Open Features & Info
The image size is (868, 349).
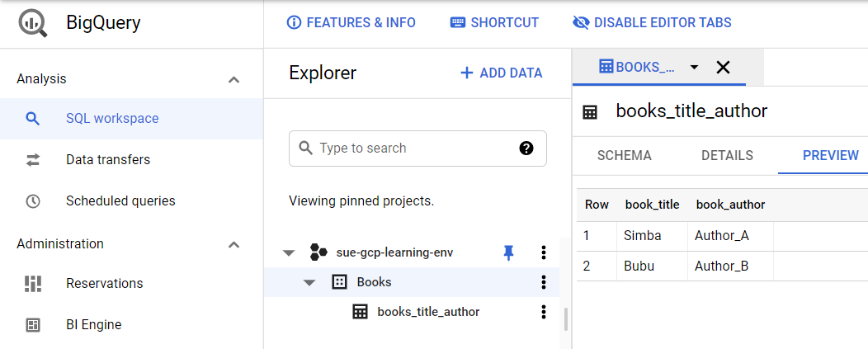click(351, 23)
